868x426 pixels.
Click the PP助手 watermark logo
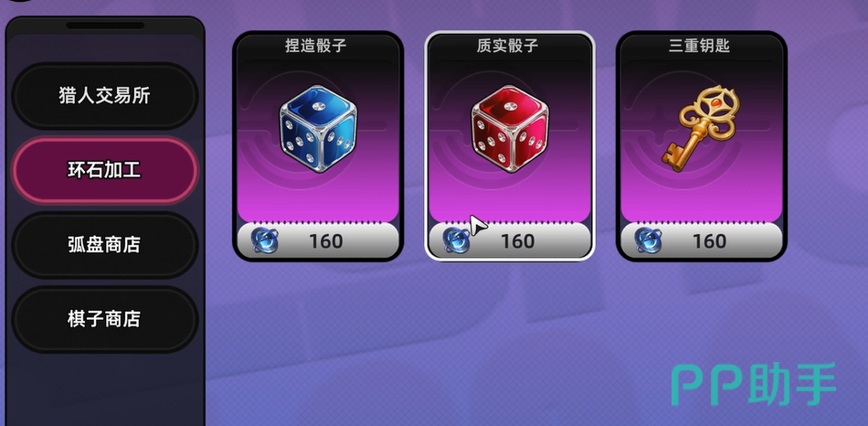[754, 385]
